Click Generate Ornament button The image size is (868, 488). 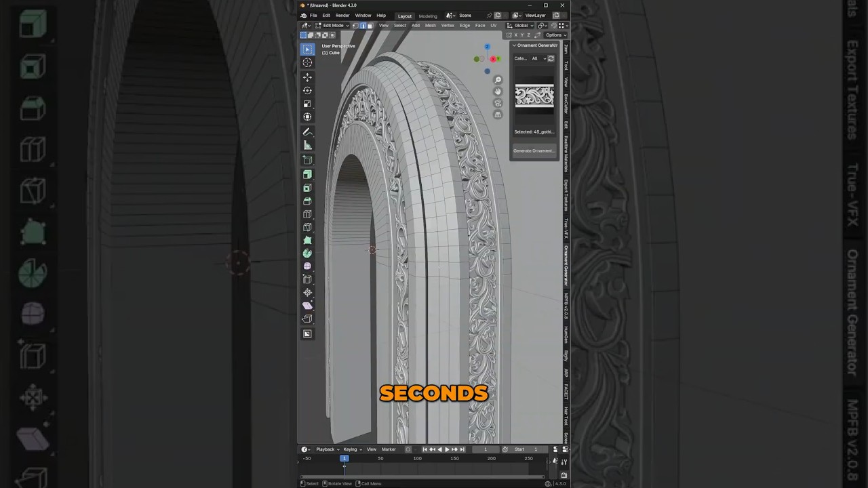point(534,150)
